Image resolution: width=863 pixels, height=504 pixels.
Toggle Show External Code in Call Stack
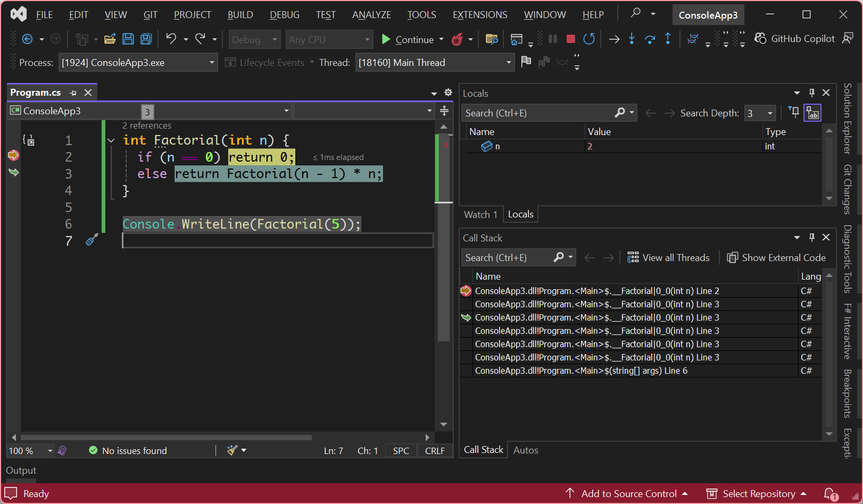point(776,258)
